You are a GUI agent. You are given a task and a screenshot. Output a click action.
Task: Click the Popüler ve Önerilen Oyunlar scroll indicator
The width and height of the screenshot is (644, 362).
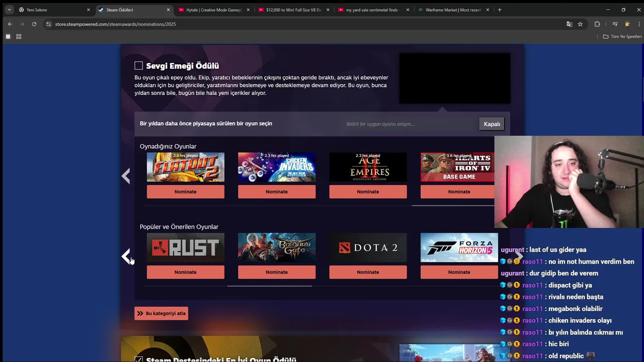270,286
